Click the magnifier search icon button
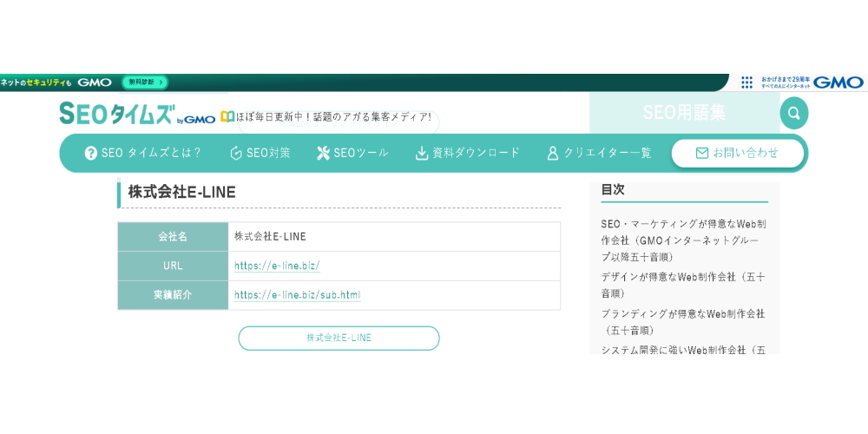The width and height of the screenshot is (868, 434). 794,113
